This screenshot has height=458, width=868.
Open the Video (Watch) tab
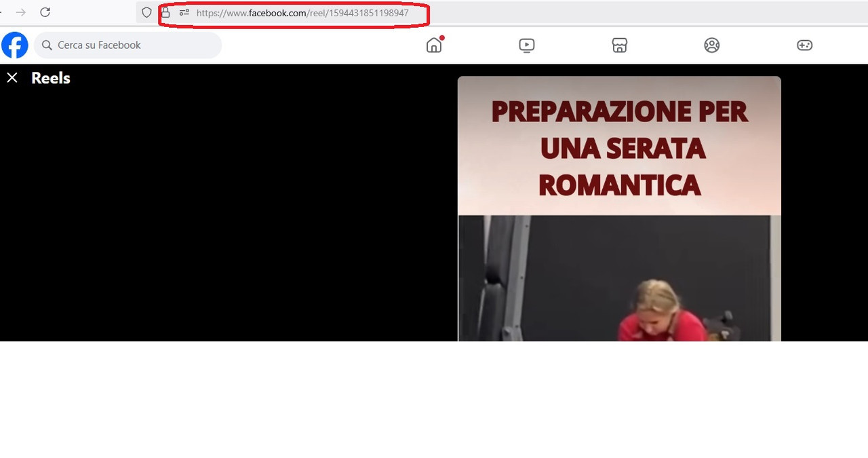[x=527, y=45]
